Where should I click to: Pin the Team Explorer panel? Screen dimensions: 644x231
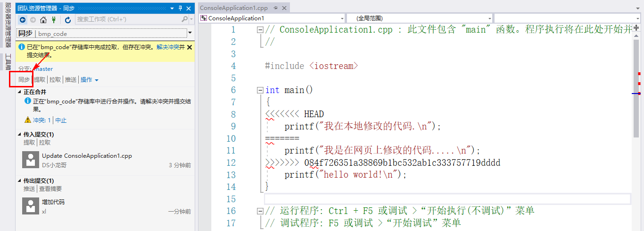click(x=181, y=9)
